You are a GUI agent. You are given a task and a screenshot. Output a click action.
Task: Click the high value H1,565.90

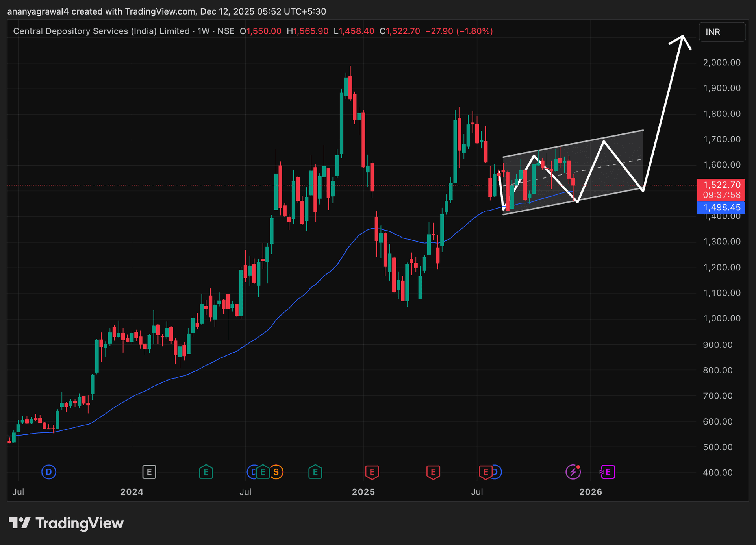click(x=308, y=31)
